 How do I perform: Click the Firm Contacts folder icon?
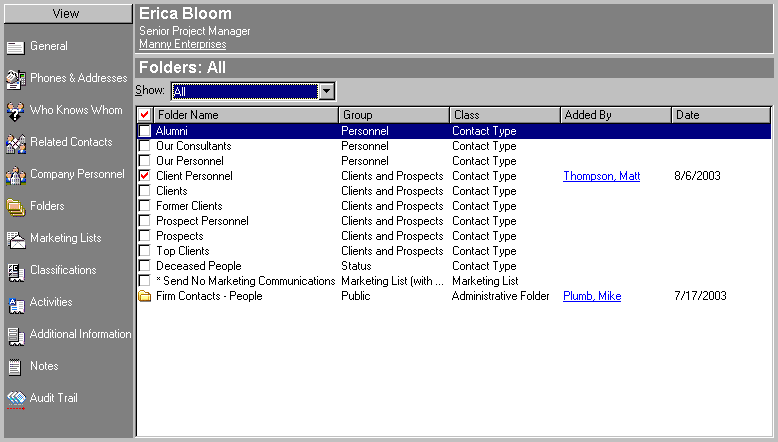pyautogui.click(x=145, y=297)
